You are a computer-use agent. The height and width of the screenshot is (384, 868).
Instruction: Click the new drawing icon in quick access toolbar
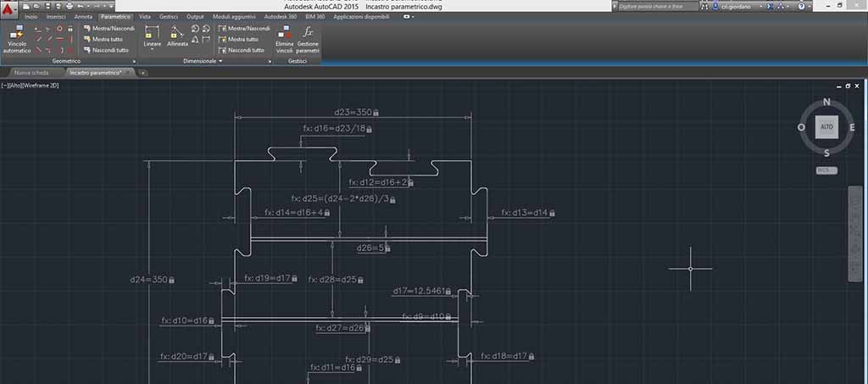[x=26, y=6]
